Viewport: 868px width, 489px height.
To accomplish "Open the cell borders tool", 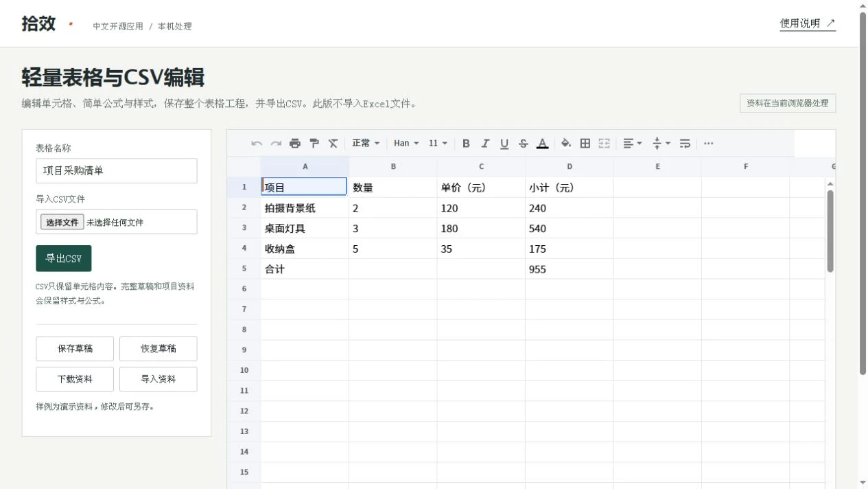I will [585, 144].
